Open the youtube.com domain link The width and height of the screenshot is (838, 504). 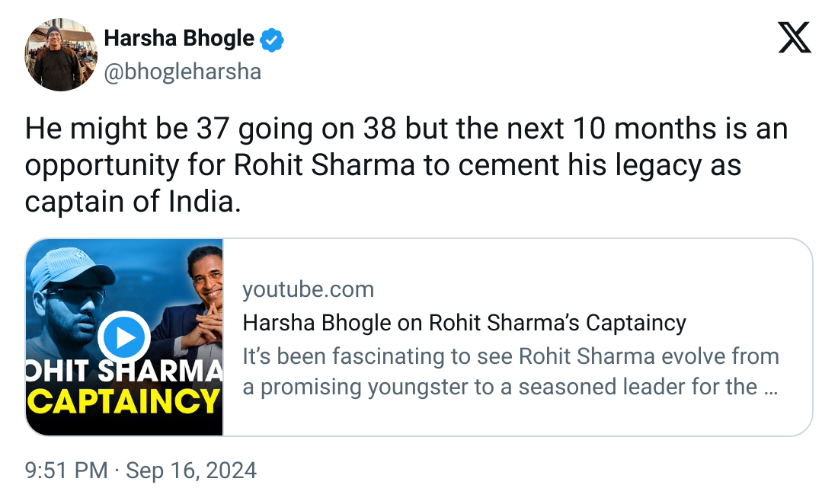tap(308, 289)
